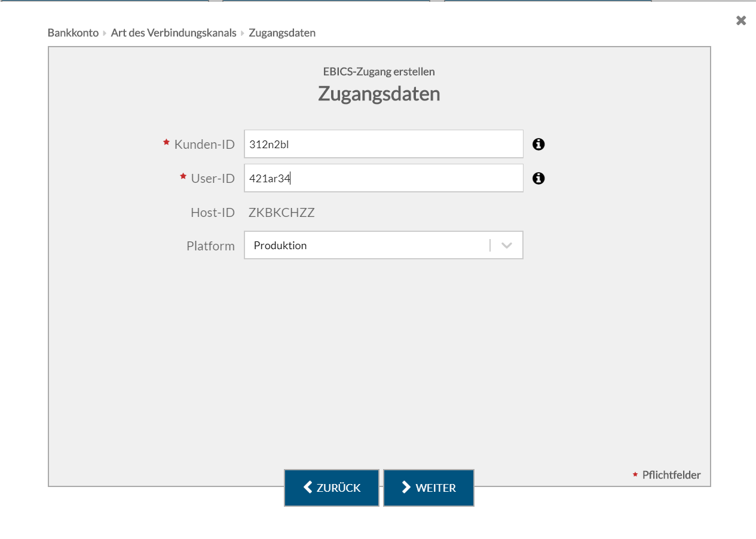Open the Platform dropdown showing Produktion
This screenshot has width=756, height=539.
384,245
